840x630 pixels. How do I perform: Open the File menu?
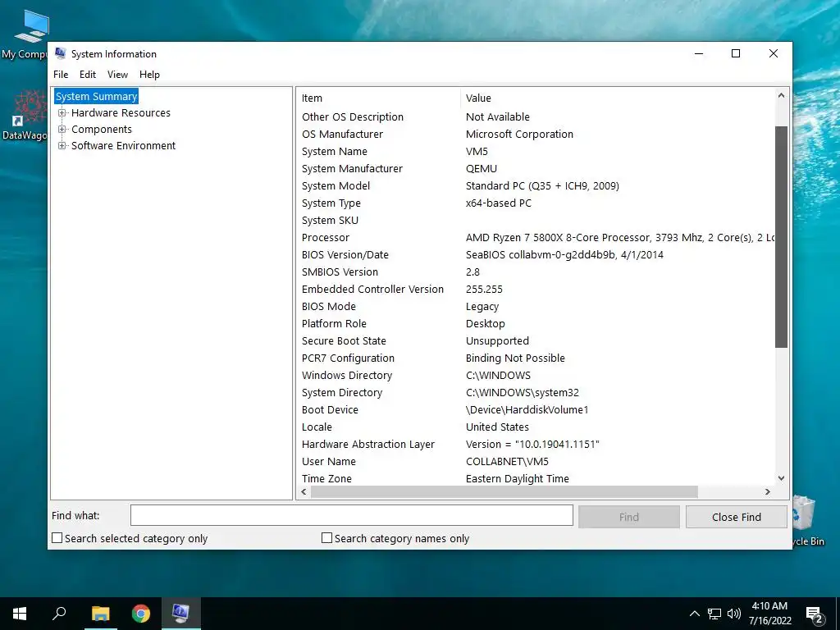pyautogui.click(x=61, y=75)
